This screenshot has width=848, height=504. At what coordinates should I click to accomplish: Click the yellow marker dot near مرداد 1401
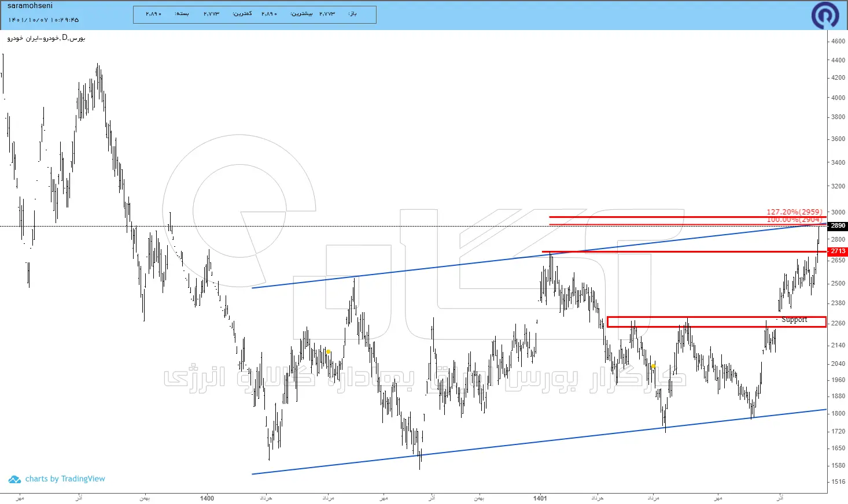(653, 366)
